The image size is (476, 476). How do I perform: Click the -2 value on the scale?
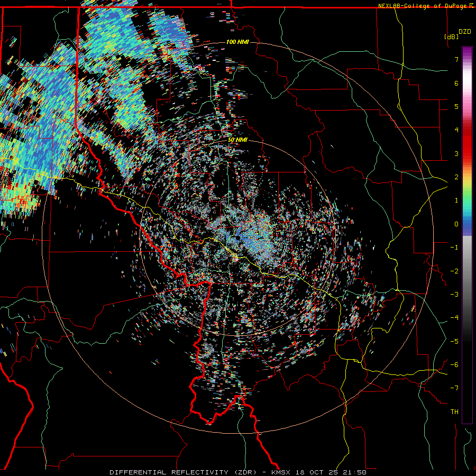[454, 271]
